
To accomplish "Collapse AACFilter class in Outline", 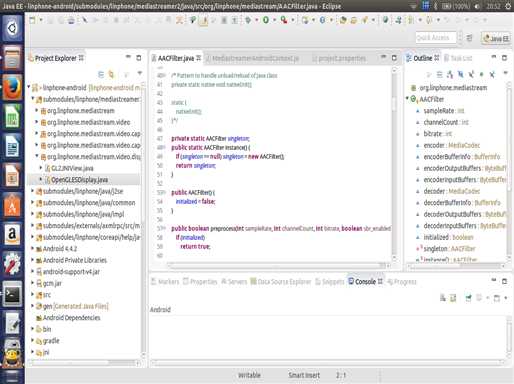I will point(407,99).
